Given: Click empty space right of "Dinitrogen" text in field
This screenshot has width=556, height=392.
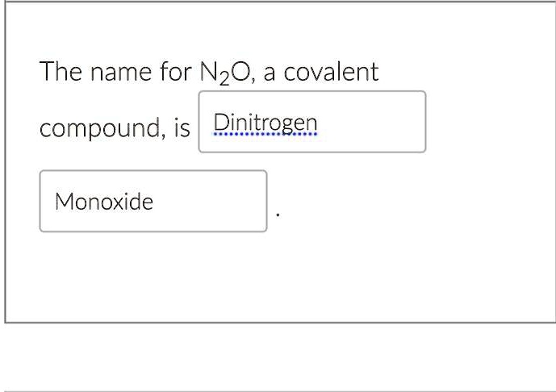Looking at the screenshot, I should [371, 122].
